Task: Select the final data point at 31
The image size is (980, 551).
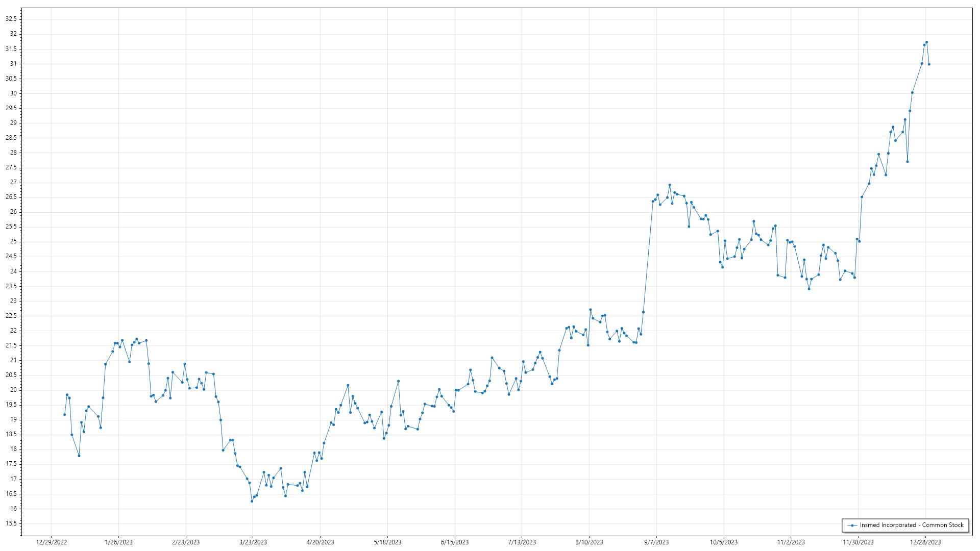Action: [929, 64]
